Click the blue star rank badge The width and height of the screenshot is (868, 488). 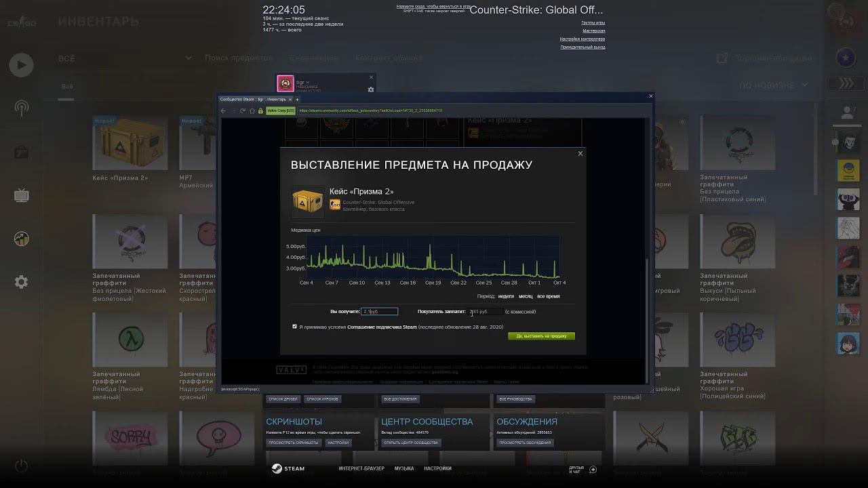coord(846,58)
